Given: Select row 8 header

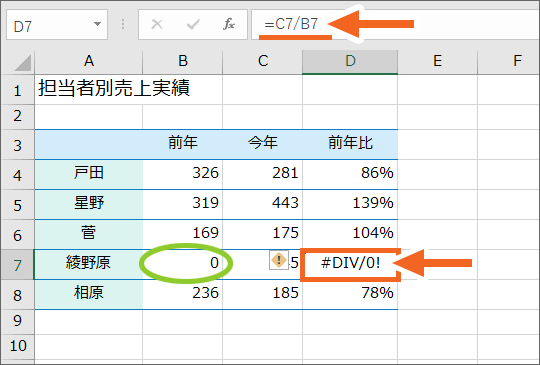Looking at the screenshot, I should (x=18, y=294).
